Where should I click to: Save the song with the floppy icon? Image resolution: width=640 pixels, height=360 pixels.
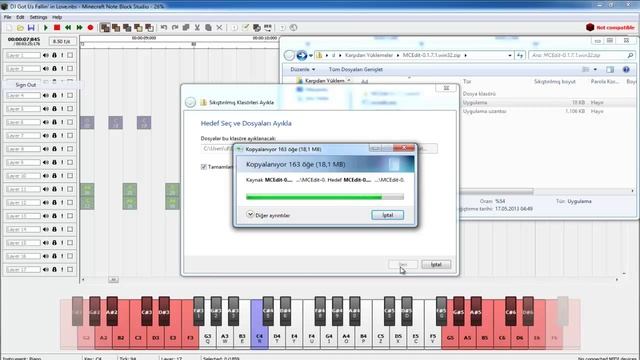31,28
